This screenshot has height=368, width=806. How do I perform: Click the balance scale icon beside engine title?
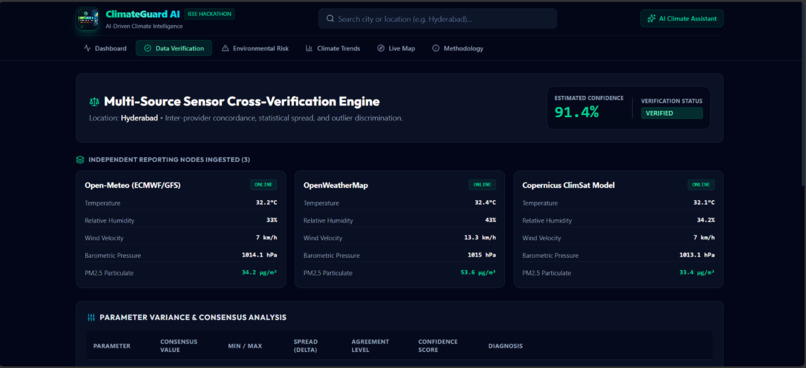pyautogui.click(x=94, y=102)
